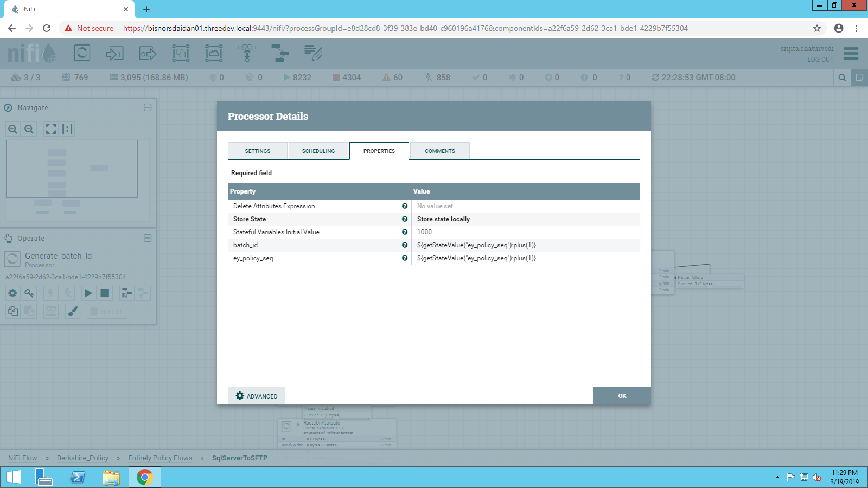This screenshot has width=868, height=488.
Task: Collapse the Operate panel
Action: pyautogui.click(x=148, y=238)
